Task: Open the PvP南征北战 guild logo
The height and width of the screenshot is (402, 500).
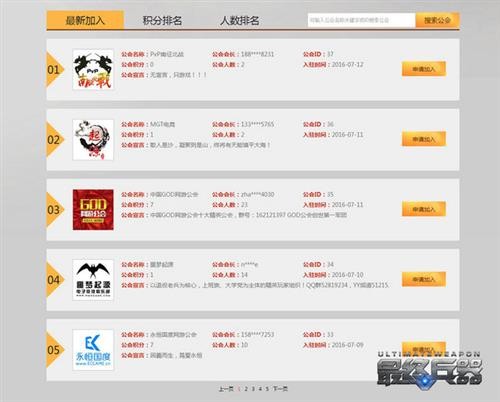Action: point(93,70)
